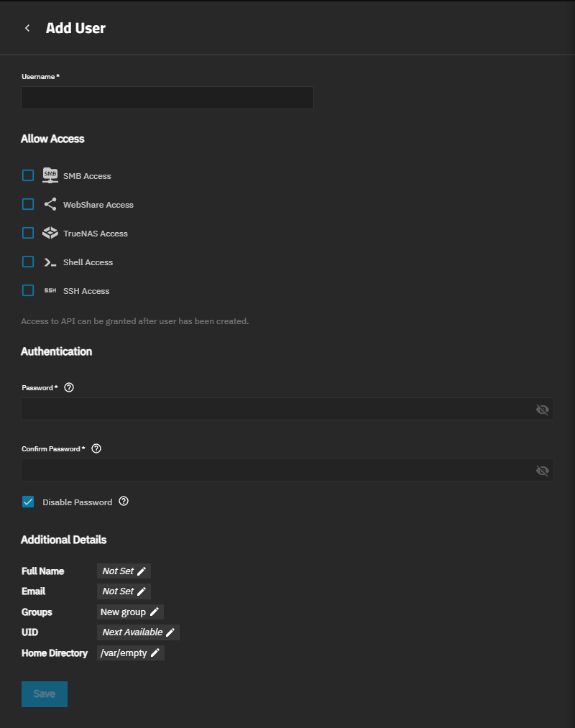Click the "TrueNAS Access" label text

pyautogui.click(x=95, y=234)
